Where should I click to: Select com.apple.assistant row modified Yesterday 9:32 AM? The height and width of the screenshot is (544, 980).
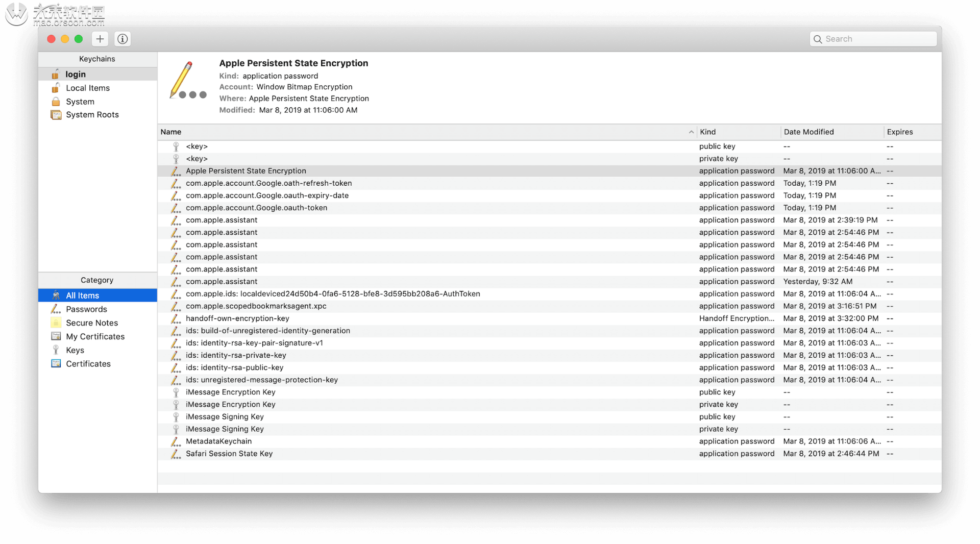coord(550,282)
